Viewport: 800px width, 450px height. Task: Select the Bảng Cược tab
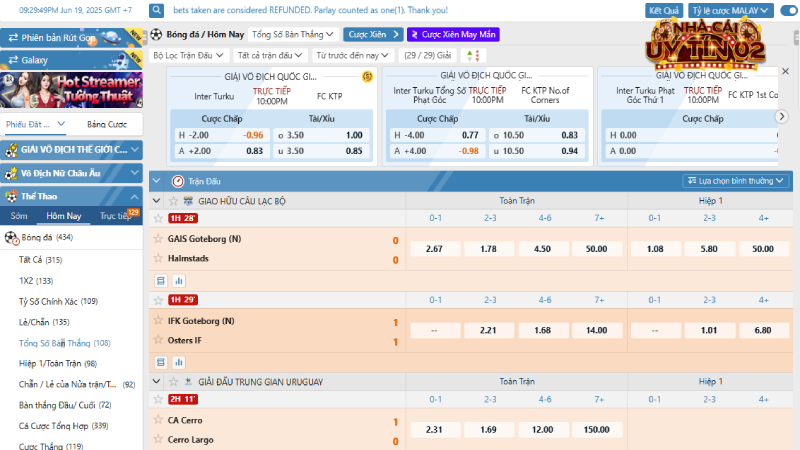pos(107,125)
